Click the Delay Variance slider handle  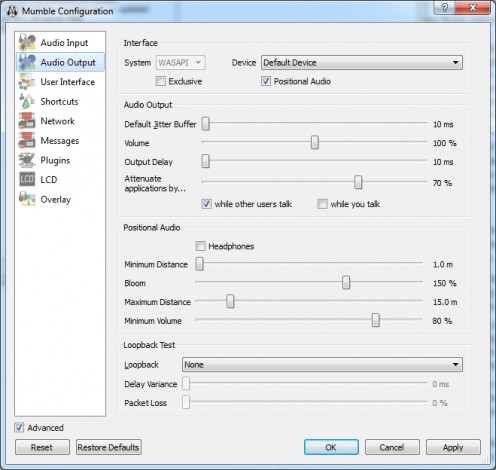coord(186,383)
